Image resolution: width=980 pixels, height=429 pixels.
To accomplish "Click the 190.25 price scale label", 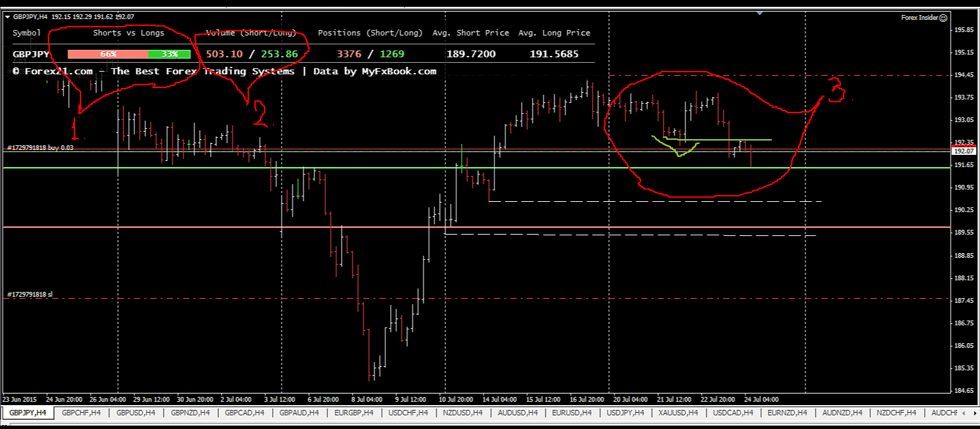I will tap(964, 211).
